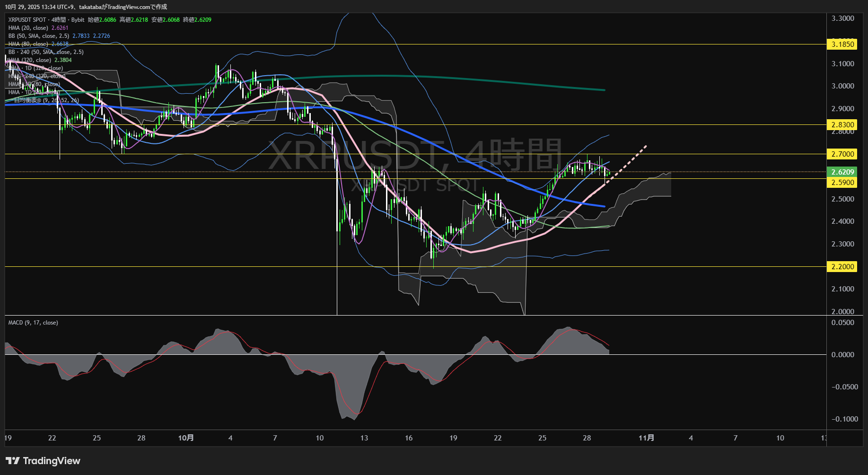
Task: Click the 2.7000 price label on right axis
Action: click(842, 154)
